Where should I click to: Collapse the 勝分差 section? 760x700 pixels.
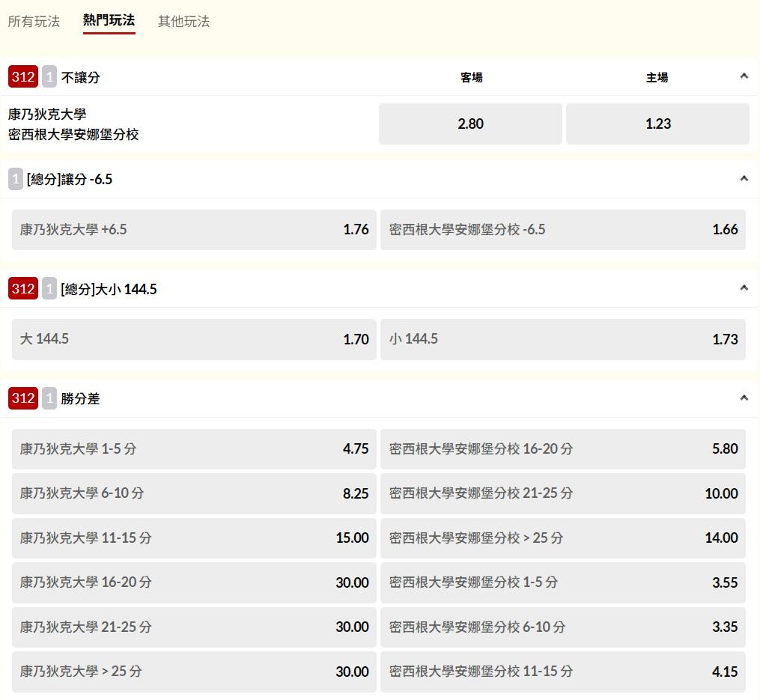(x=744, y=398)
